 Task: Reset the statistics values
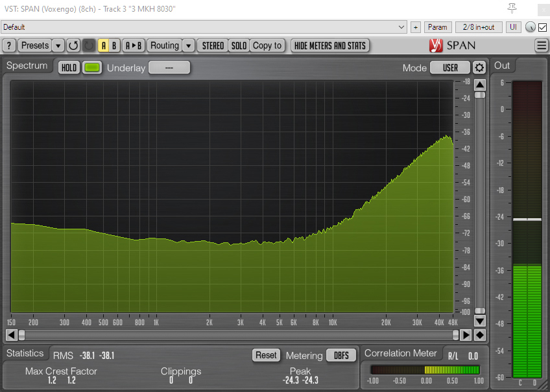tap(266, 355)
